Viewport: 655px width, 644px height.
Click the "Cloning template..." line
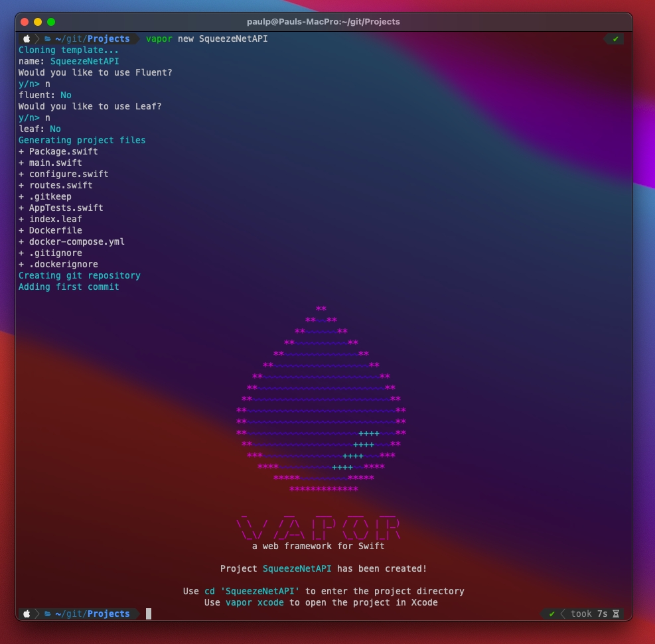tap(68, 50)
